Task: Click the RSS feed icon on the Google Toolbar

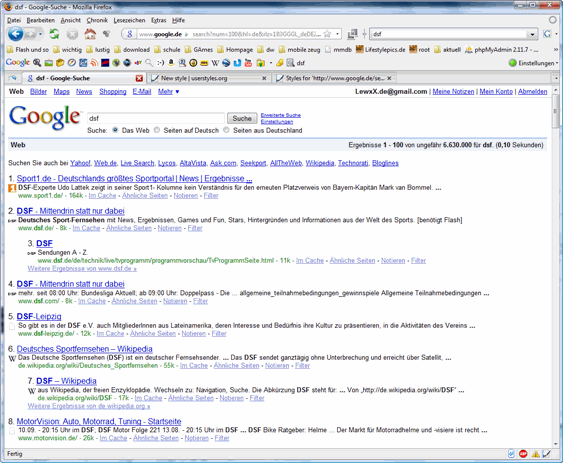Action: (94, 63)
